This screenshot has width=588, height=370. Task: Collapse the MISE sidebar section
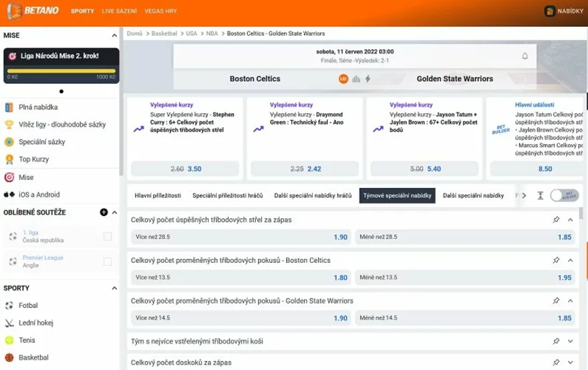tap(114, 35)
